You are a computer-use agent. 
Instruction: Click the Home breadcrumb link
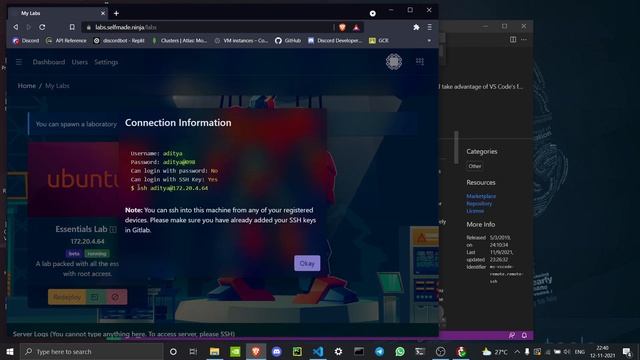[27, 86]
